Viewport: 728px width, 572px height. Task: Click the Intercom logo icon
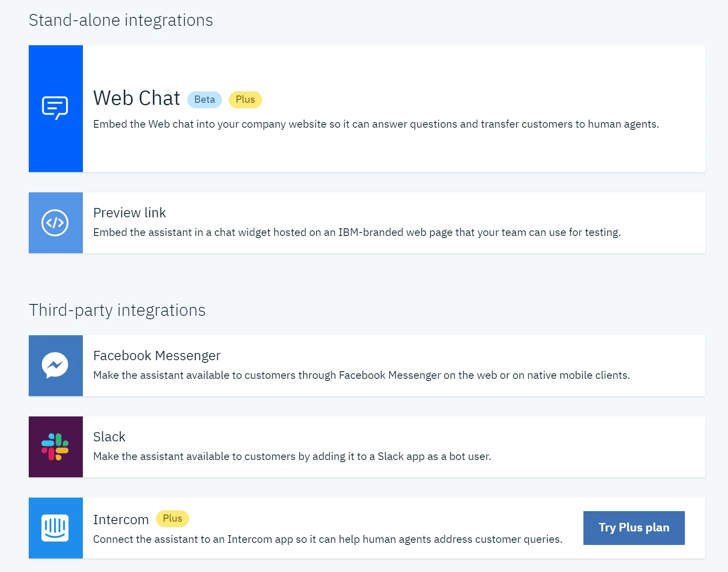(55, 528)
